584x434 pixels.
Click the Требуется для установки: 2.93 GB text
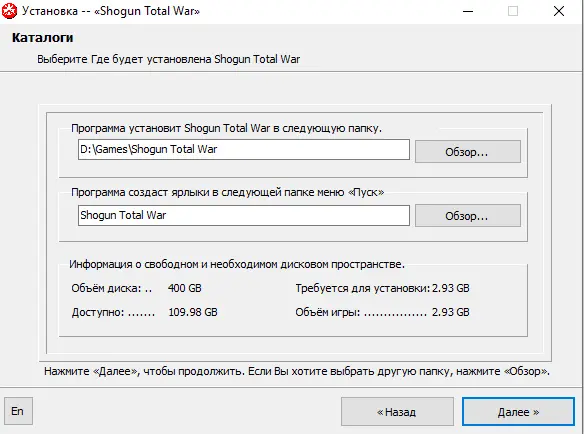(x=383, y=288)
